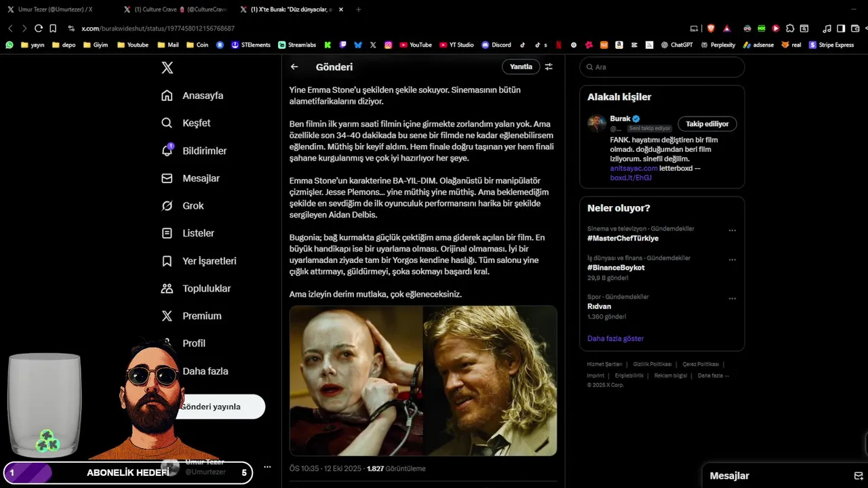
Task: Open the Jesse Plemons post image
Action: (x=490, y=380)
